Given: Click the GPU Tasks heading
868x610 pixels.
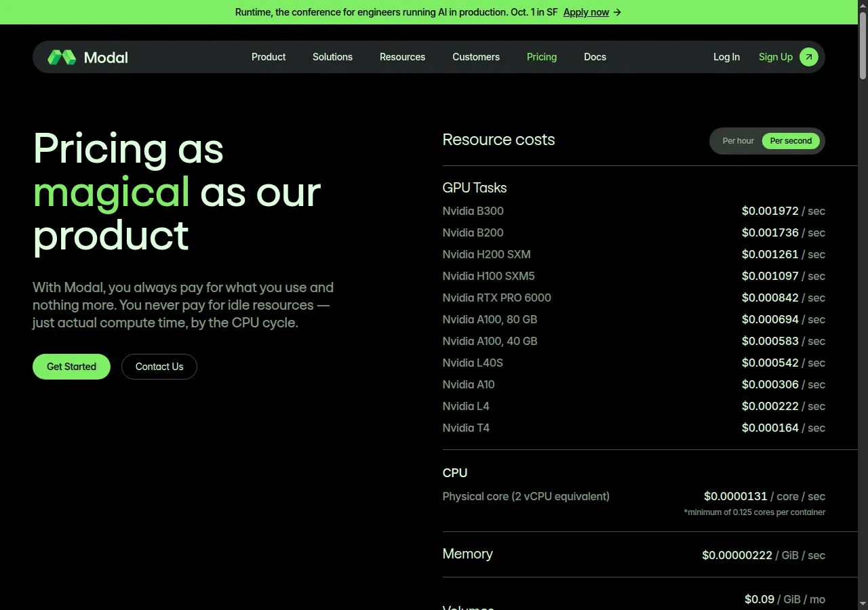Looking at the screenshot, I should (475, 188).
